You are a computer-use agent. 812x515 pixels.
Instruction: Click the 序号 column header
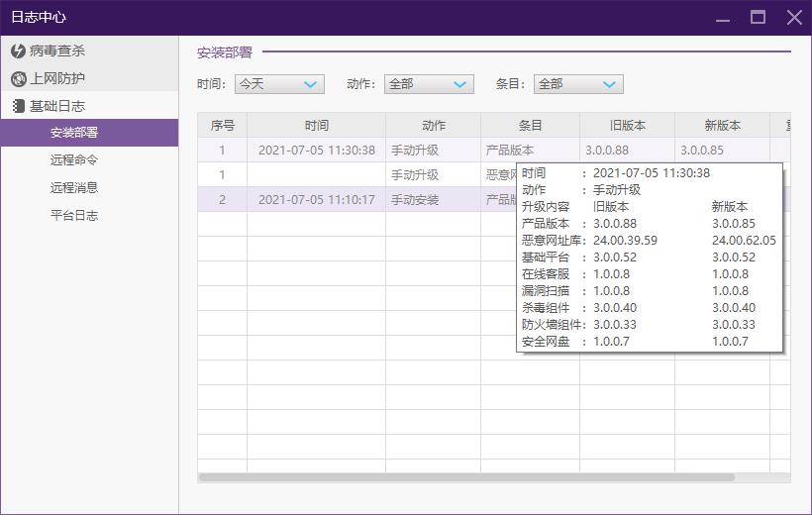(222, 126)
